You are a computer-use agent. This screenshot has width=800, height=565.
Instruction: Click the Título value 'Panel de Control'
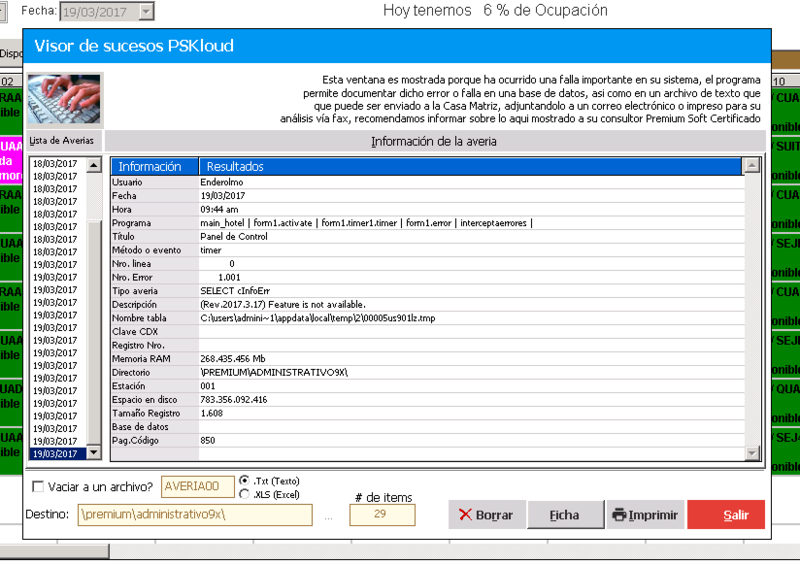pyautogui.click(x=234, y=236)
